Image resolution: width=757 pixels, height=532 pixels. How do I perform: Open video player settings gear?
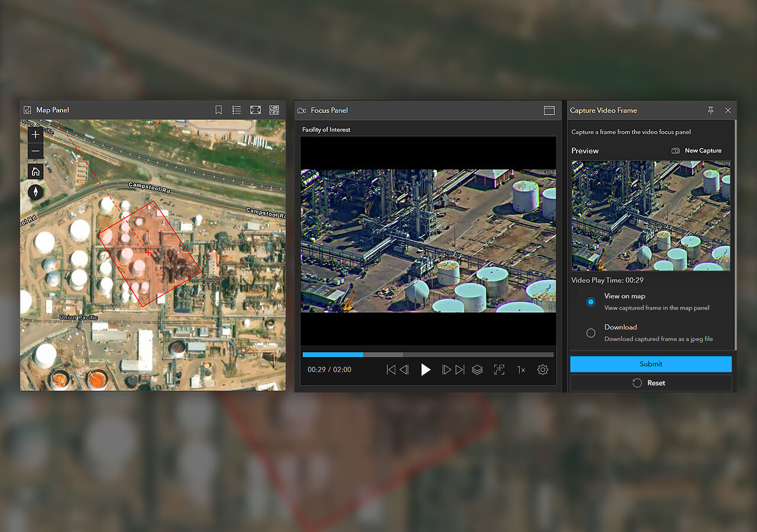coord(543,369)
